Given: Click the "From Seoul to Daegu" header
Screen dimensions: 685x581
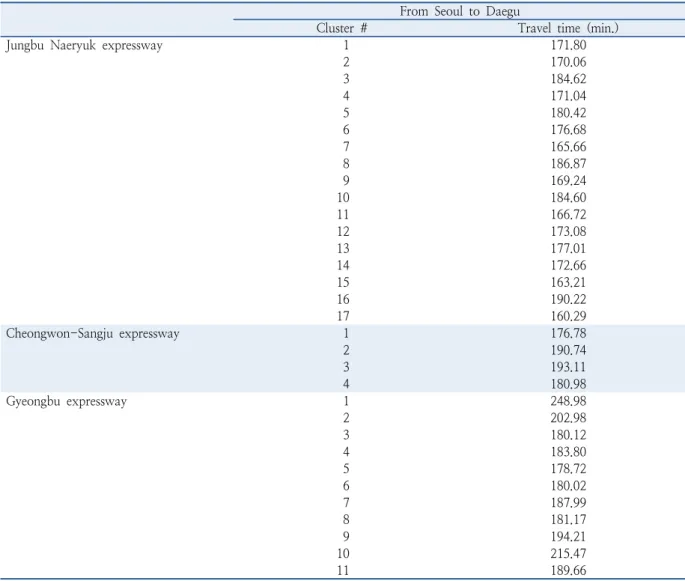Looking at the screenshot, I should point(460,11).
